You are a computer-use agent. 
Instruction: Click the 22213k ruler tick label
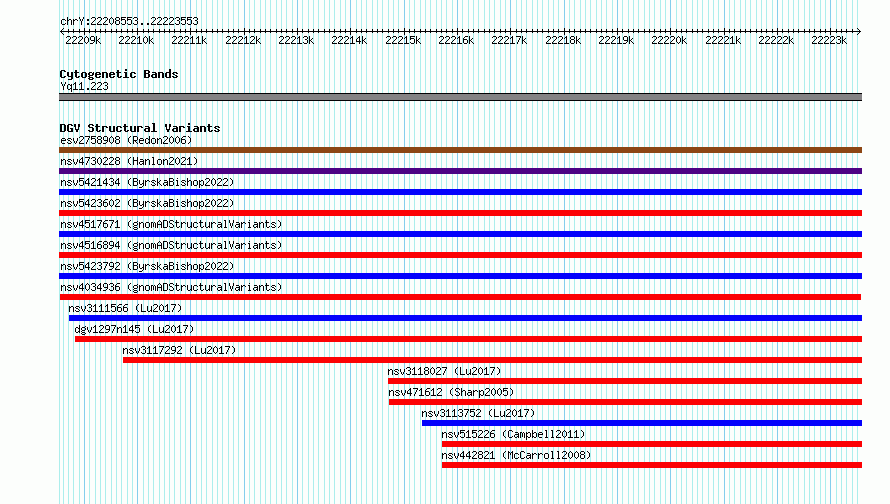pyautogui.click(x=296, y=40)
